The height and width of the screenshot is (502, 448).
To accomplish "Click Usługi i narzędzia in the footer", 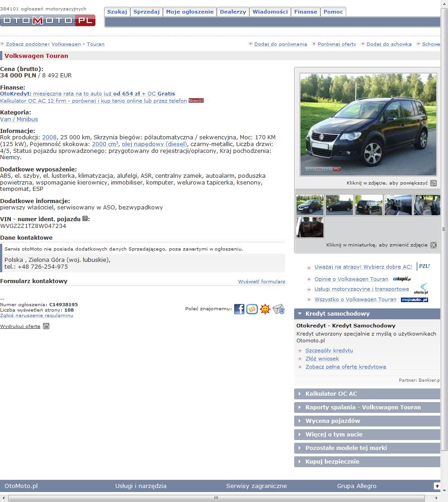I will tap(141, 486).
